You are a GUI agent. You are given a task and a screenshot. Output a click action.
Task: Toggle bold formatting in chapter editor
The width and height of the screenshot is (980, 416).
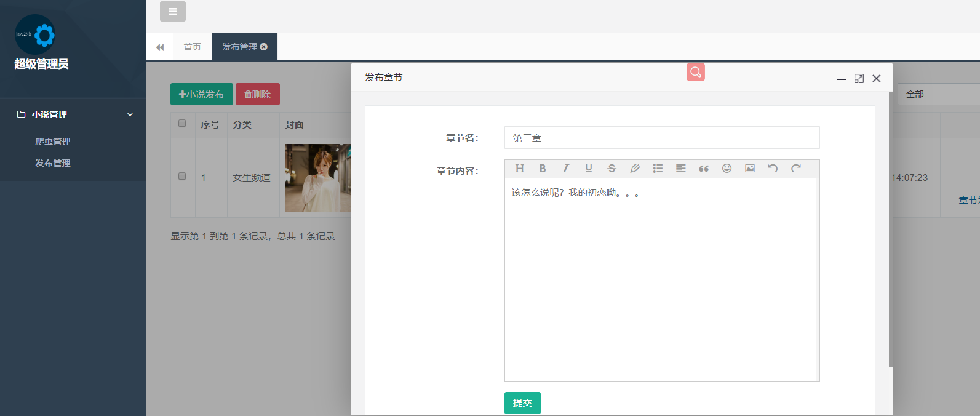(x=543, y=169)
